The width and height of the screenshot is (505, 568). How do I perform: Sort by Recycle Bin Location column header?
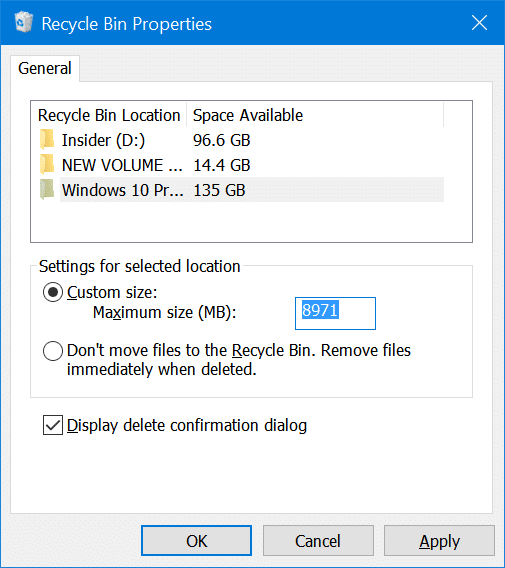pos(109,115)
